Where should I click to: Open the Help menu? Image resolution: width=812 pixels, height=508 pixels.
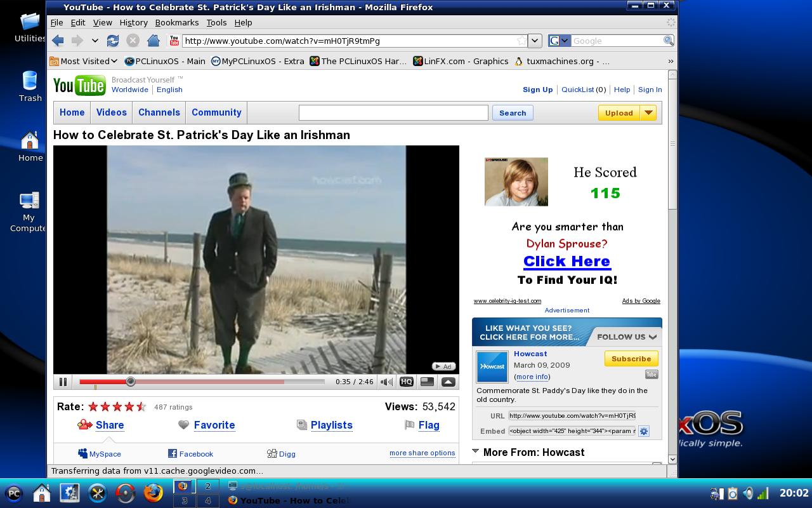coord(243,22)
